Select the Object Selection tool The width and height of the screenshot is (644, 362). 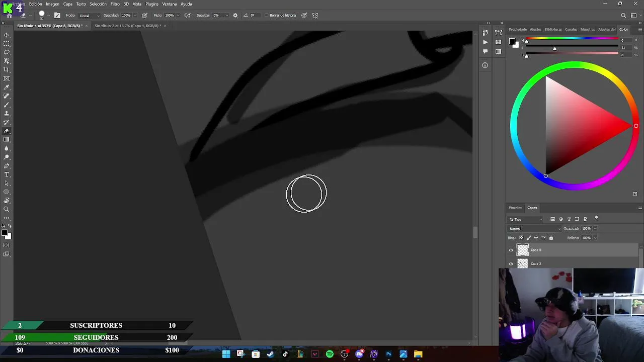pos(7,61)
